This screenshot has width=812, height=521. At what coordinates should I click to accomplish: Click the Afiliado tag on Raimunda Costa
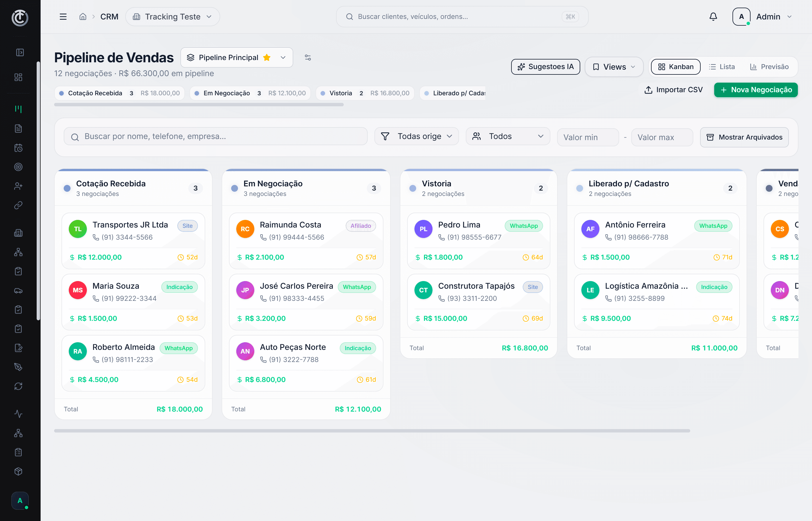coord(361,226)
